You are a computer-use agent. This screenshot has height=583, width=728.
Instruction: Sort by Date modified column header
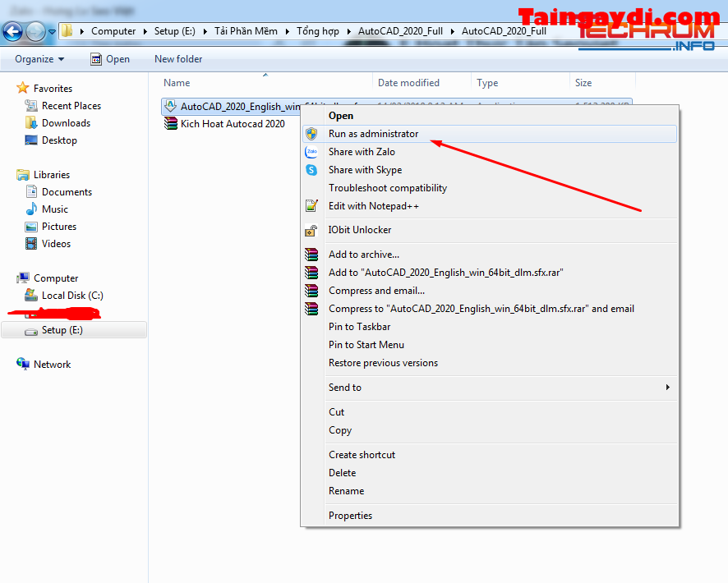408,83
